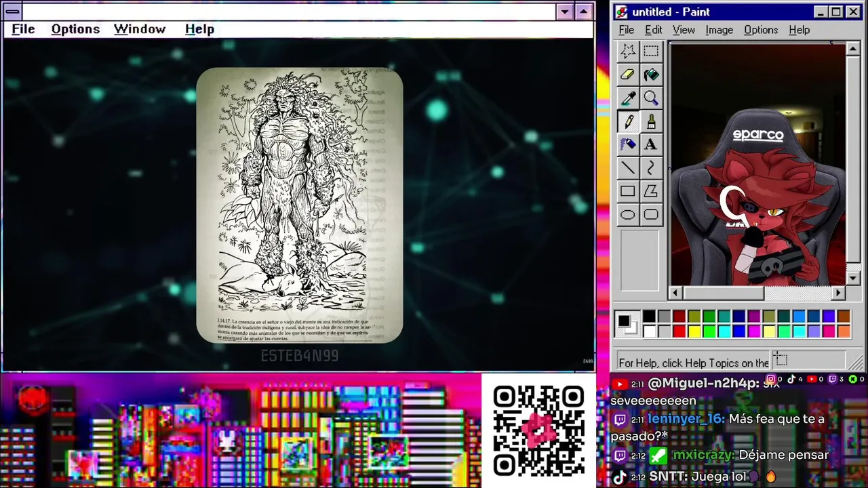The height and width of the screenshot is (488, 868).
Task: Select the dark red (maroon) swatch
Action: tap(679, 317)
